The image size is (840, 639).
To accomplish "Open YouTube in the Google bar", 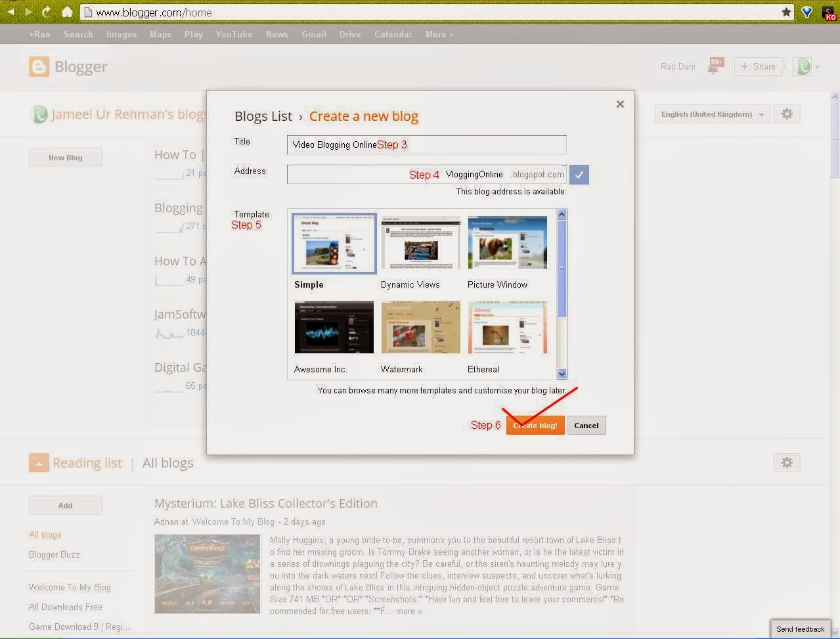I will [x=234, y=34].
